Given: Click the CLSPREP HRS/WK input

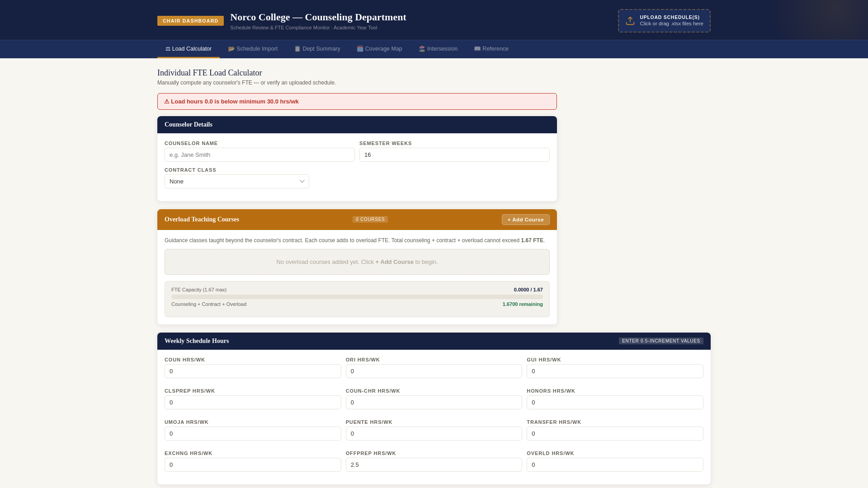Looking at the screenshot, I should 253,403.
